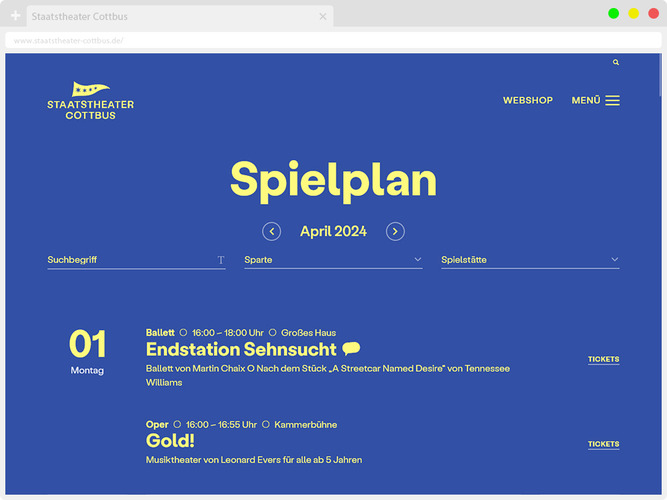This screenshot has width=667, height=500.
Task: Open the hamburger MENÜ icon
Action: click(x=612, y=101)
